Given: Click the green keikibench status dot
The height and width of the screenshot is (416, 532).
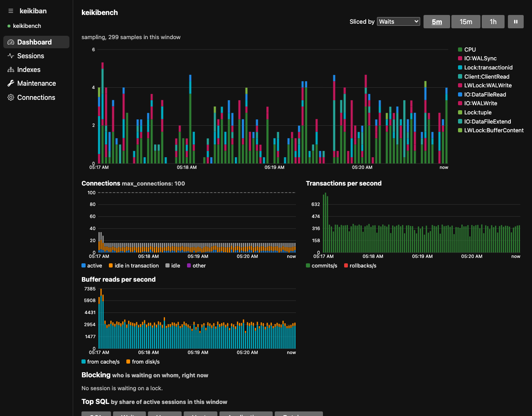Looking at the screenshot, I should [x=9, y=26].
